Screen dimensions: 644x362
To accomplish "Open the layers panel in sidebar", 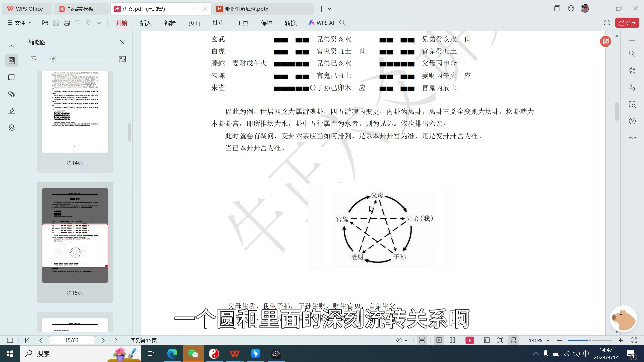I will [11, 128].
